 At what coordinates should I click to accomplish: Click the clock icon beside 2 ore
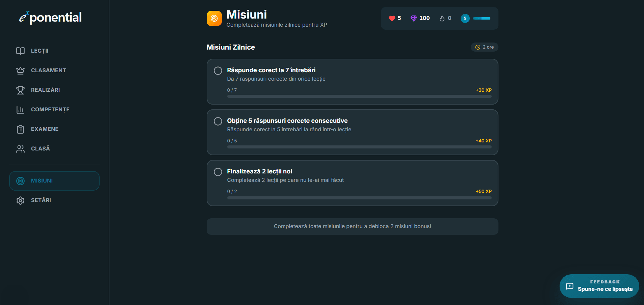tap(478, 47)
